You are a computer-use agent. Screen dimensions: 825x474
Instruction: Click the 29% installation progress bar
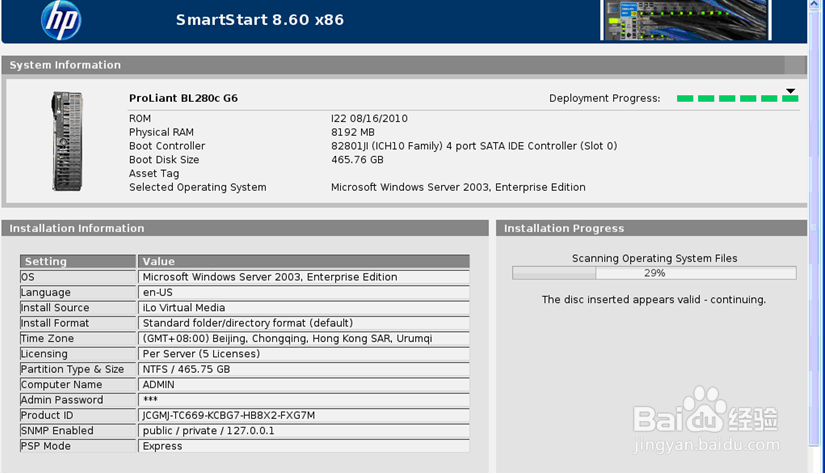(x=654, y=273)
